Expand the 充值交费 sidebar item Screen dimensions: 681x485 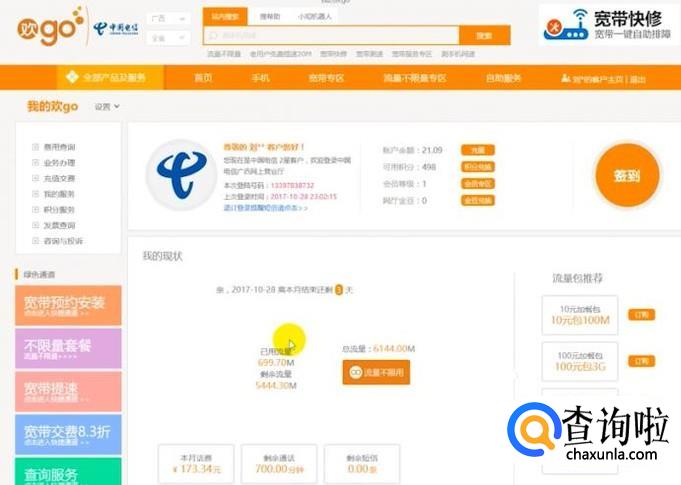[54, 178]
